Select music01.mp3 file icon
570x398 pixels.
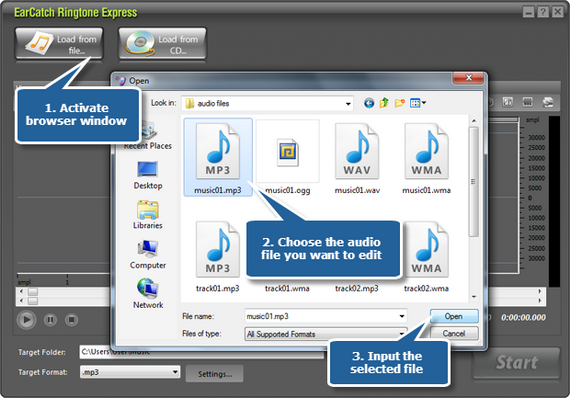(x=218, y=151)
